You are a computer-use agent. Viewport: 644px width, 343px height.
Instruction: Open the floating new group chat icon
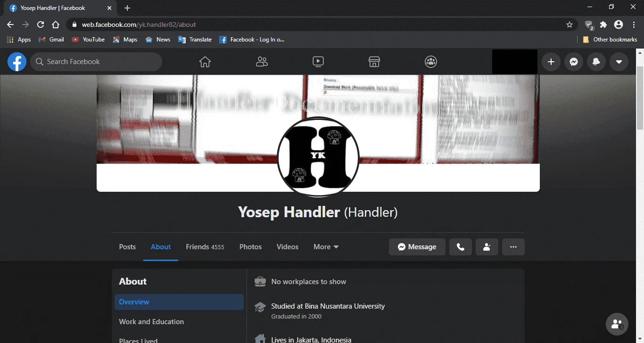(617, 324)
